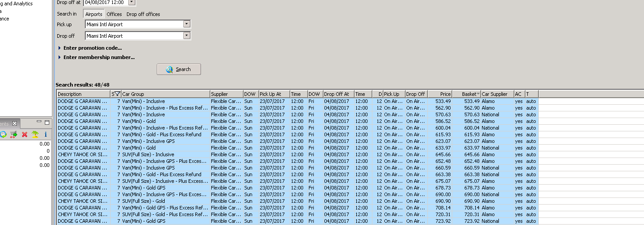Sort by Car Group column header

click(166, 94)
